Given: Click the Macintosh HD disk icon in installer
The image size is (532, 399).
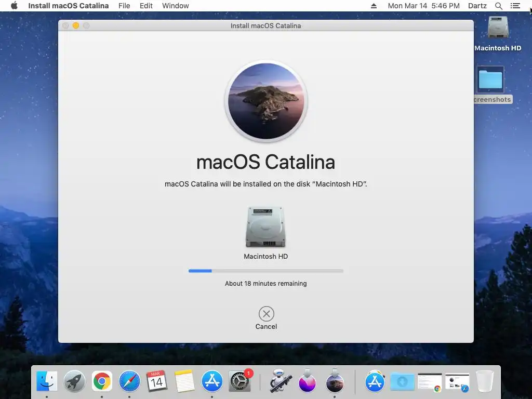Looking at the screenshot, I should tap(265, 227).
